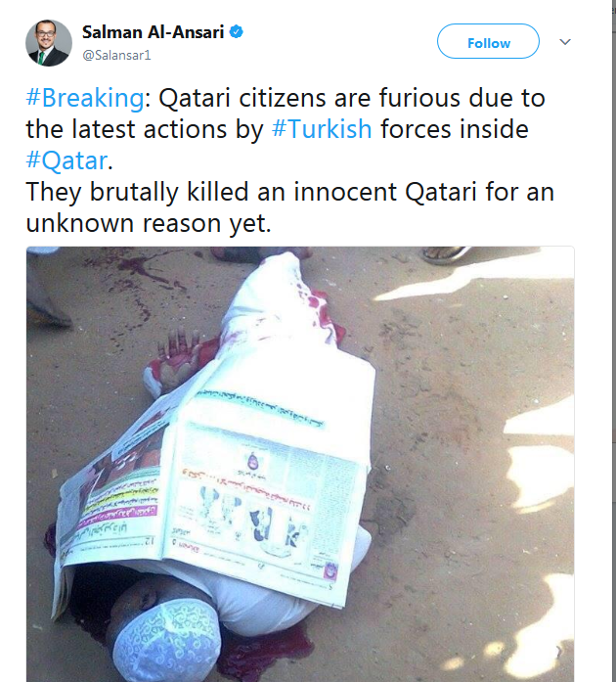Open the #Breaking hashtag
The width and height of the screenshot is (616, 682).
[x=85, y=98]
